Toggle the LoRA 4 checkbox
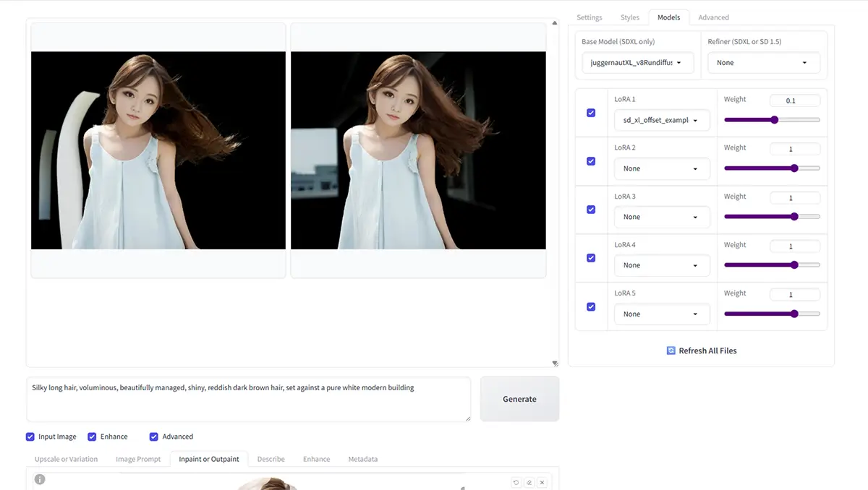 591,258
